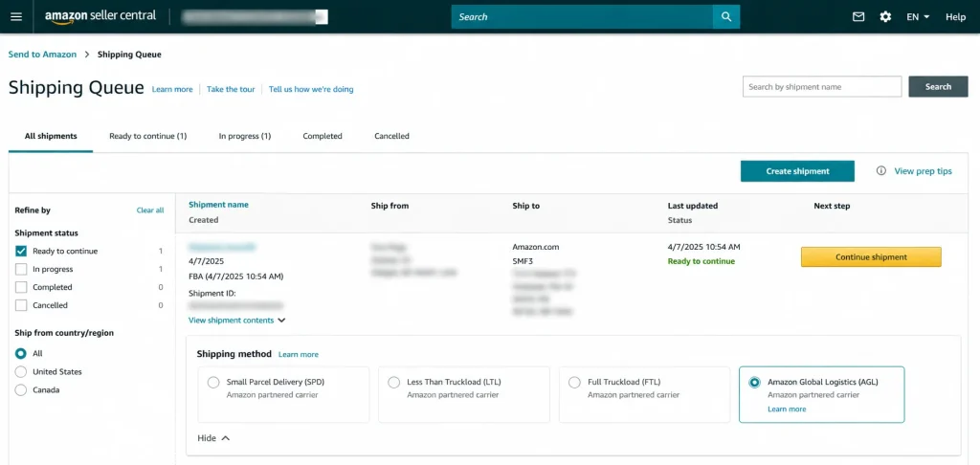Click the breadcrumb chevron after Send to Amazon
Screen dimensions: 980x465
pyautogui.click(x=87, y=55)
